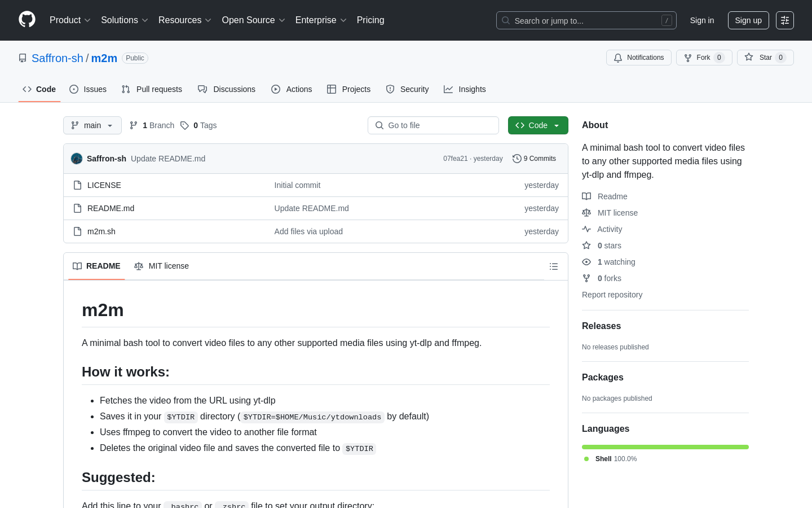This screenshot has width=812, height=508.
Task: Expand the Open Source menu
Action: coord(254,20)
